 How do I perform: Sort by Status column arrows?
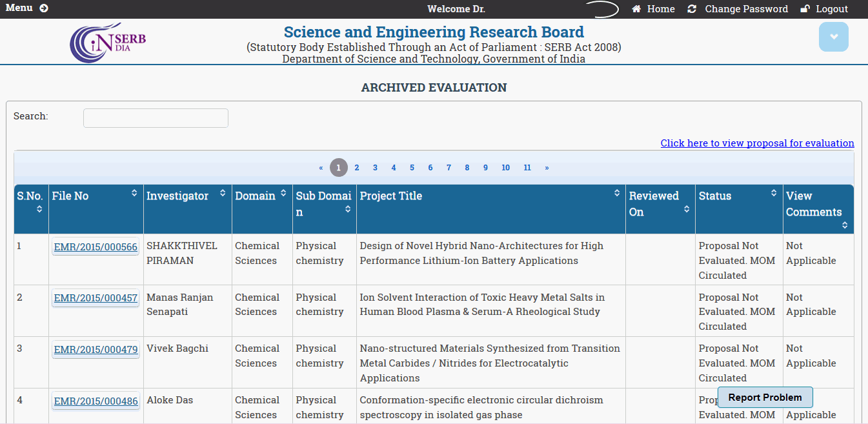(774, 193)
